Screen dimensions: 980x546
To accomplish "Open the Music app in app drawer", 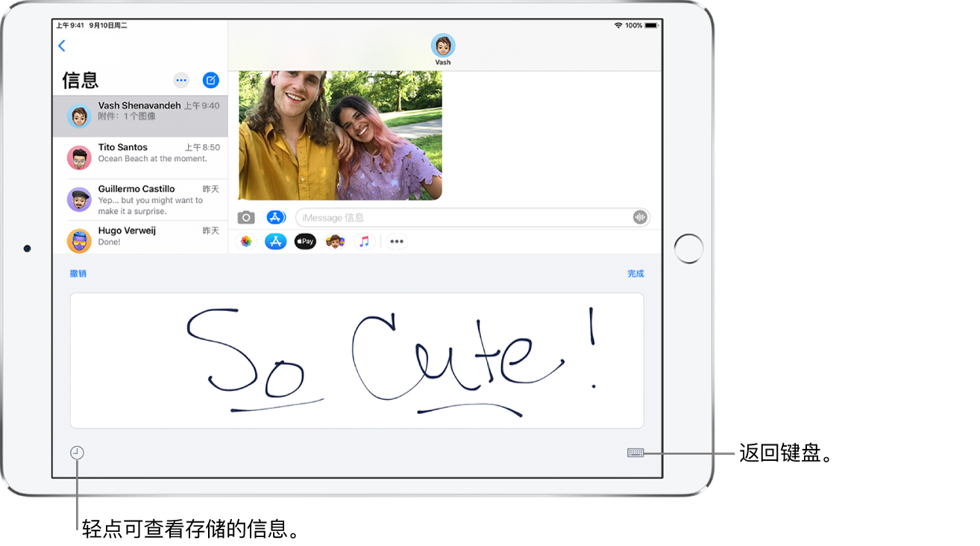I will pyautogui.click(x=364, y=242).
